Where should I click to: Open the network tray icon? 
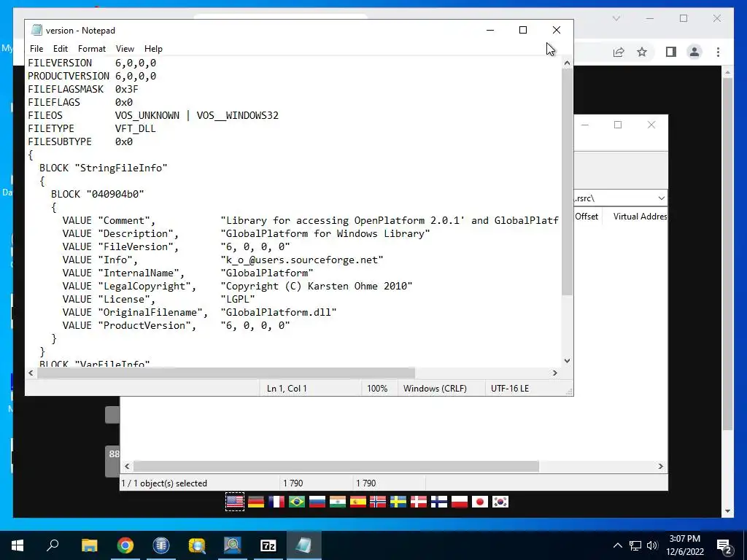635,545
